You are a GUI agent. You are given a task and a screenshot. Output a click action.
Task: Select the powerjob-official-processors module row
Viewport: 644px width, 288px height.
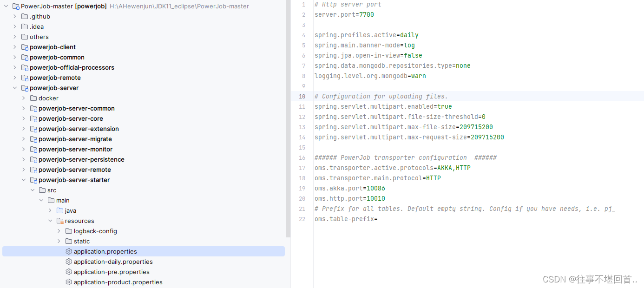pos(144,67)
